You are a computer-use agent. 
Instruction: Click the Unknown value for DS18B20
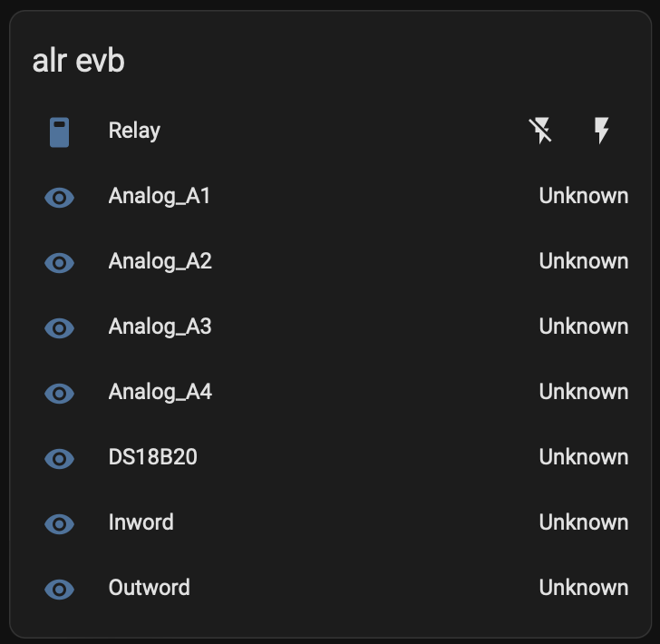(x=583, y=457)
